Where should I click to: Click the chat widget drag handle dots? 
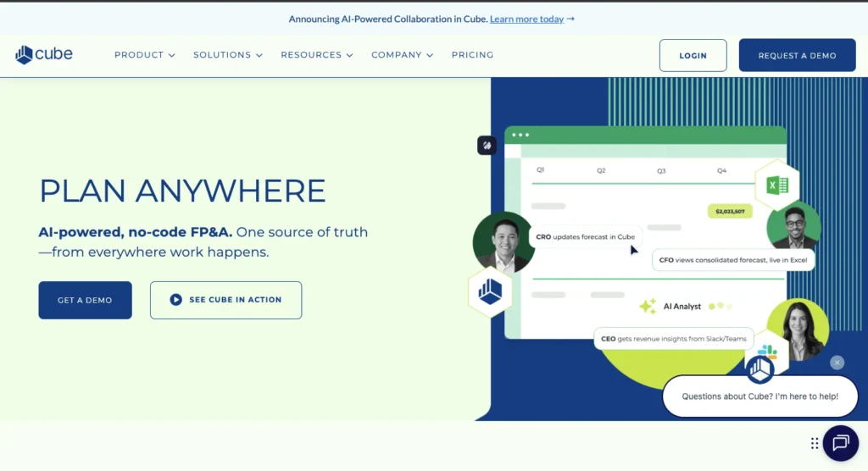coord(815,443)
